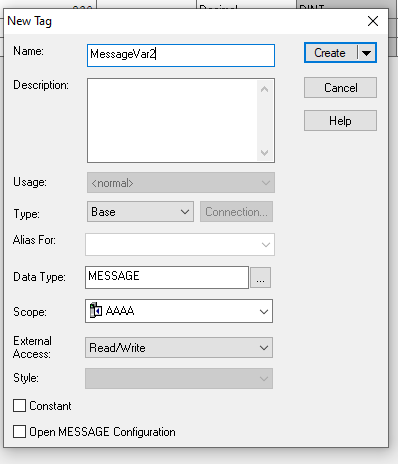
Task: Open the Create button dropdown arrow
Action: (367, 53)
